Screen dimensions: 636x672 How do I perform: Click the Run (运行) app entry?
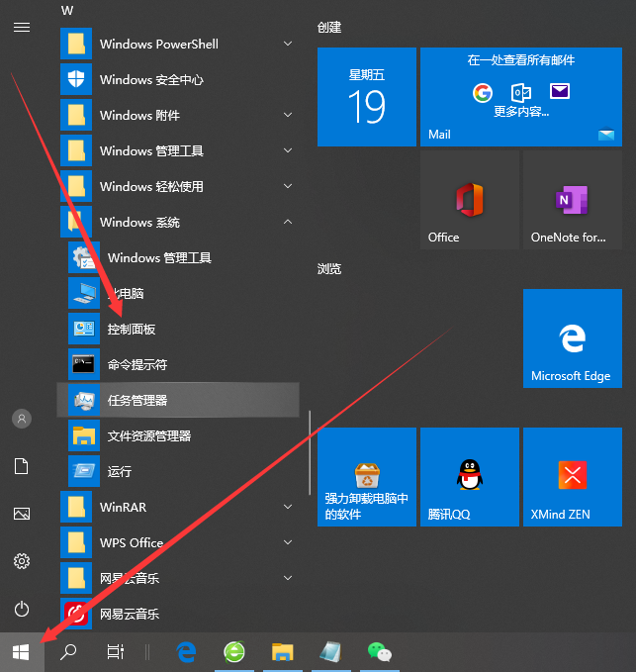point(119,471)
